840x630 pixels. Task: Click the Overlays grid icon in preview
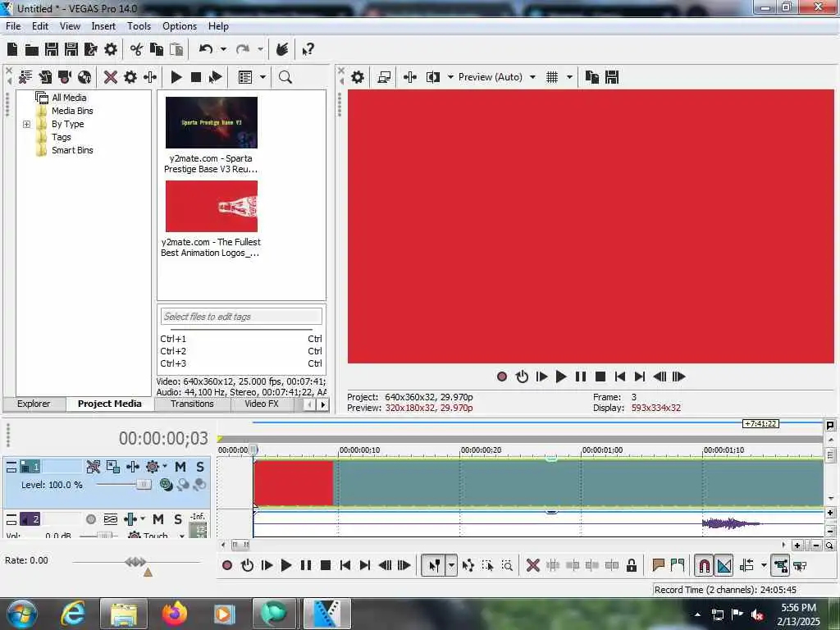552,77
